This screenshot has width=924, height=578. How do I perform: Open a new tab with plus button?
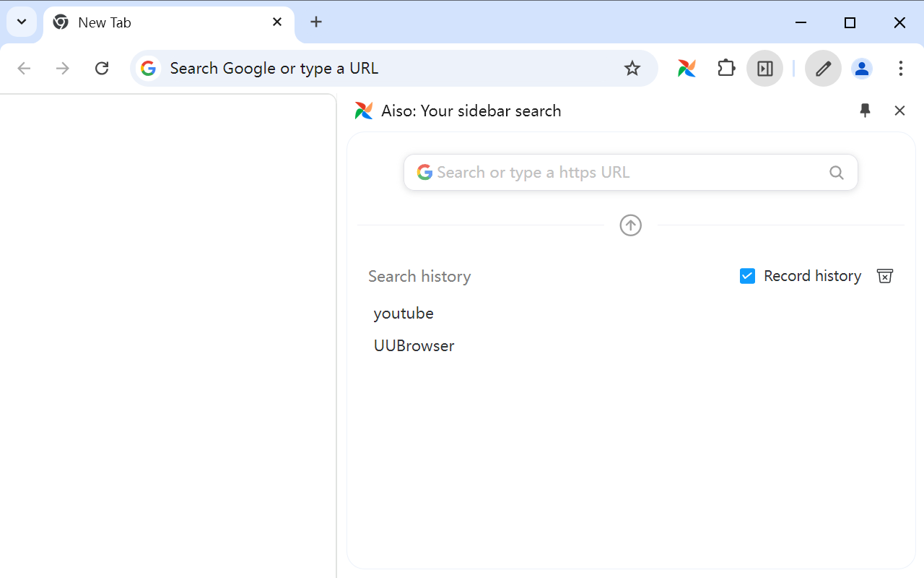click(x=316, y=22)
